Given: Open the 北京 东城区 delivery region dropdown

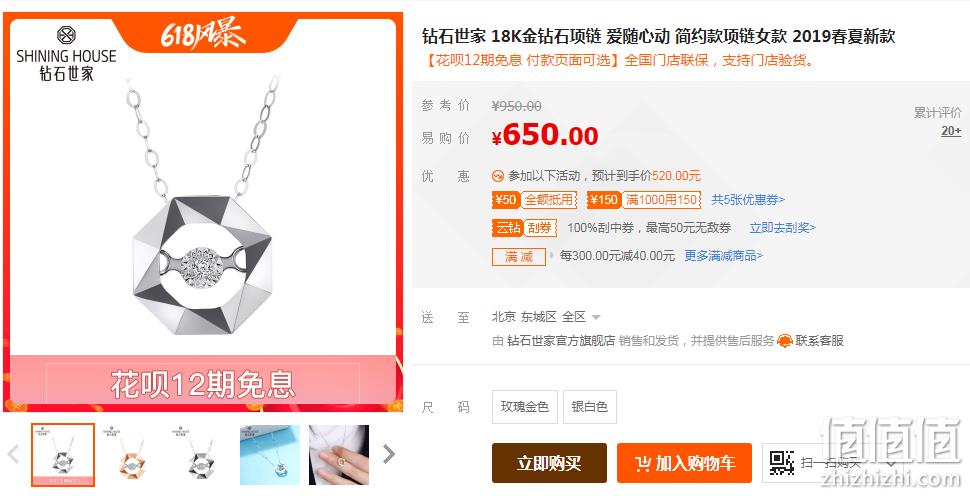Looking at the screenshot, I should click(546, 317).
